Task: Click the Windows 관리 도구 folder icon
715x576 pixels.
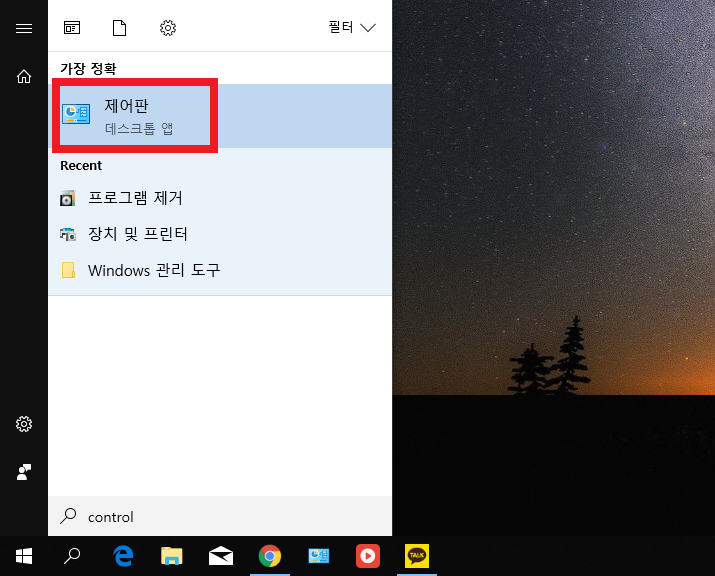Action: tap(68, 270)
